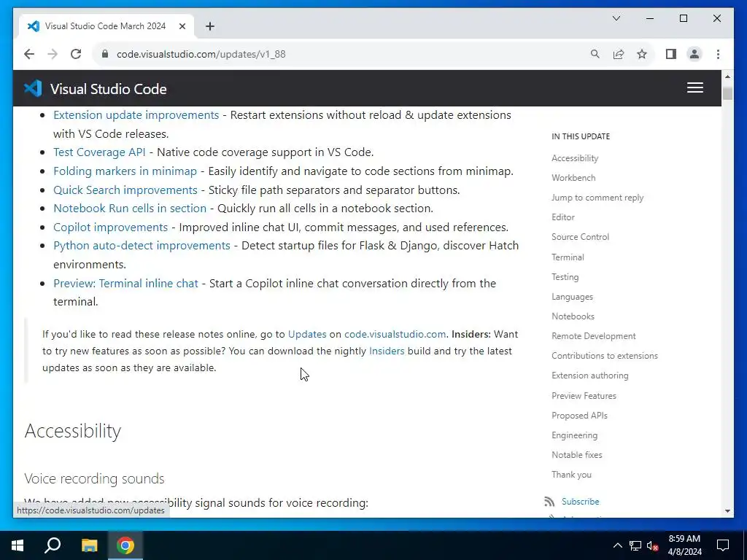747x560 pixels.
Task: Navigate to Preview Features section
Action: [584, 396]
